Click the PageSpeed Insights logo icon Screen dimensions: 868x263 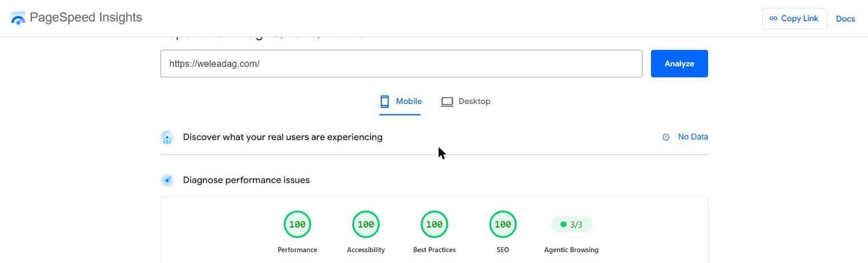click(x=18, y=18)
